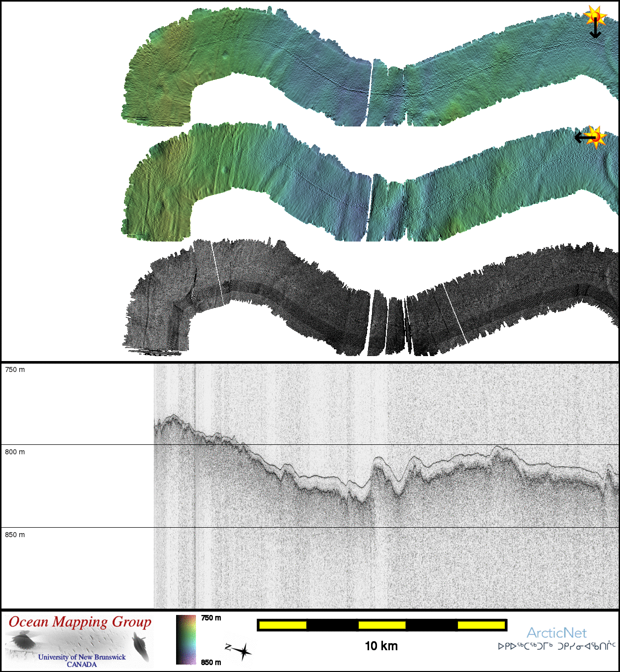
Task: Click the CANADA text under the university name
Action: [82, 665]
